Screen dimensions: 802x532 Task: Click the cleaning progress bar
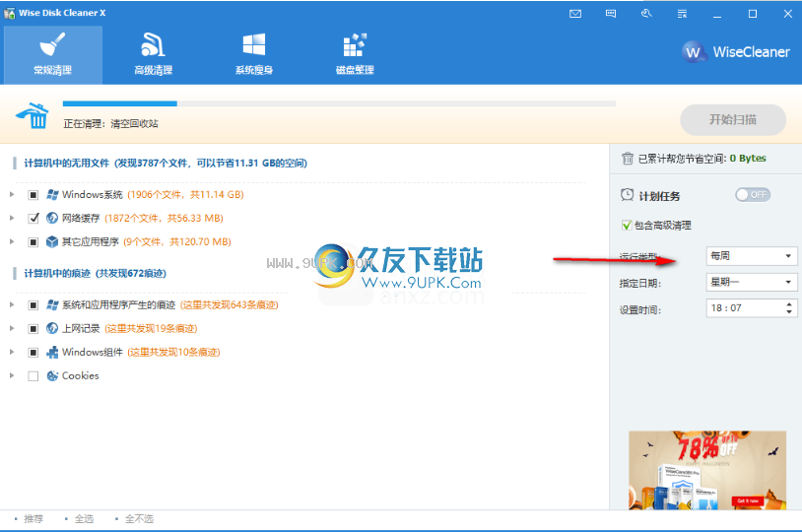tap(339, 103)
